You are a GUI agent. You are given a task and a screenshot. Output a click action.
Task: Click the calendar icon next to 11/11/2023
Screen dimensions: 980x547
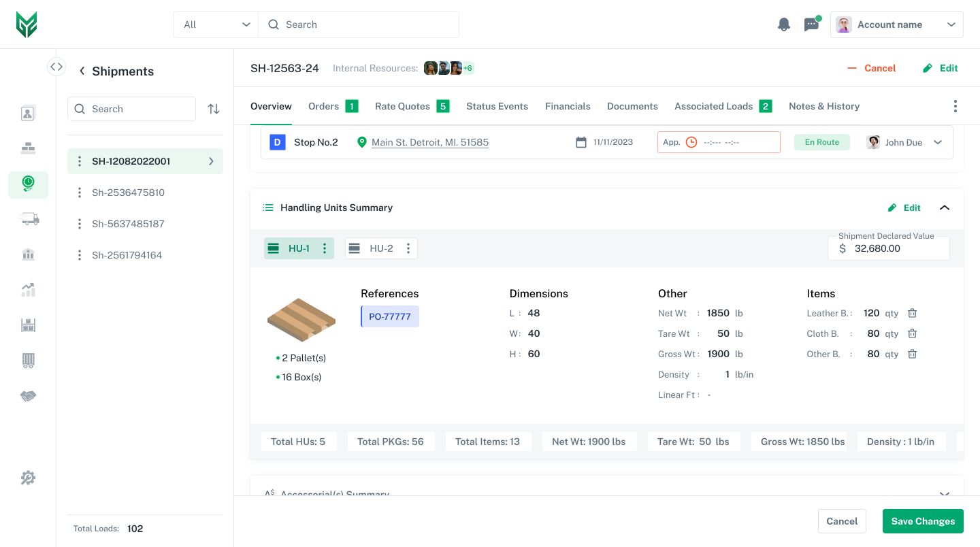click(x=581, y=142)
